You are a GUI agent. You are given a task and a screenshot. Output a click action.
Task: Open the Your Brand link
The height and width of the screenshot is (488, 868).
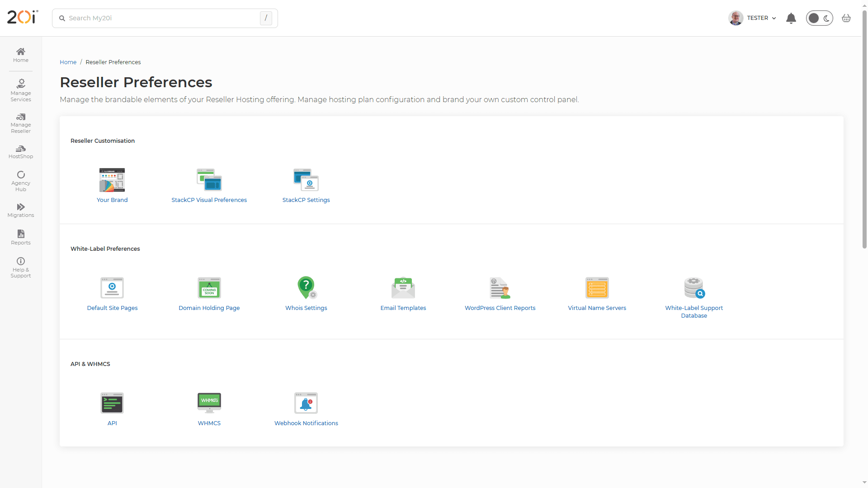coord(112,200)
